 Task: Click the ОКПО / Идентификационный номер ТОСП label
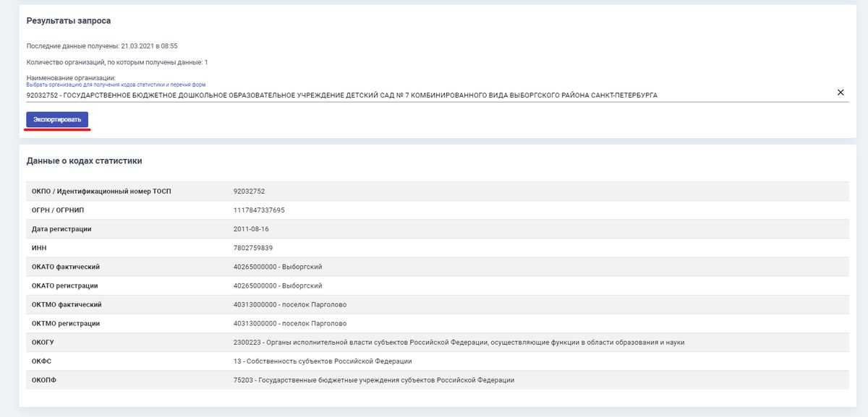pyautogui.click(x=101, y=191)
